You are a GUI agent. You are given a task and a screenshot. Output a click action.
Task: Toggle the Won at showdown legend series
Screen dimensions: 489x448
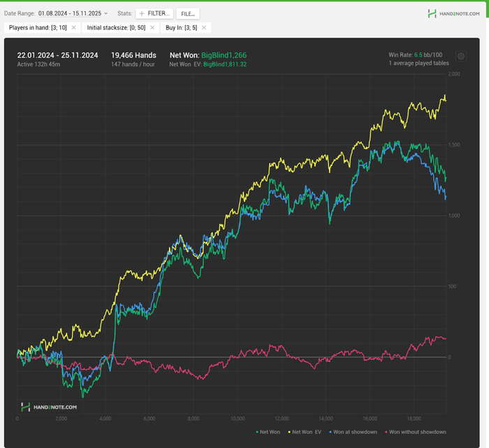tap(353, 432)
